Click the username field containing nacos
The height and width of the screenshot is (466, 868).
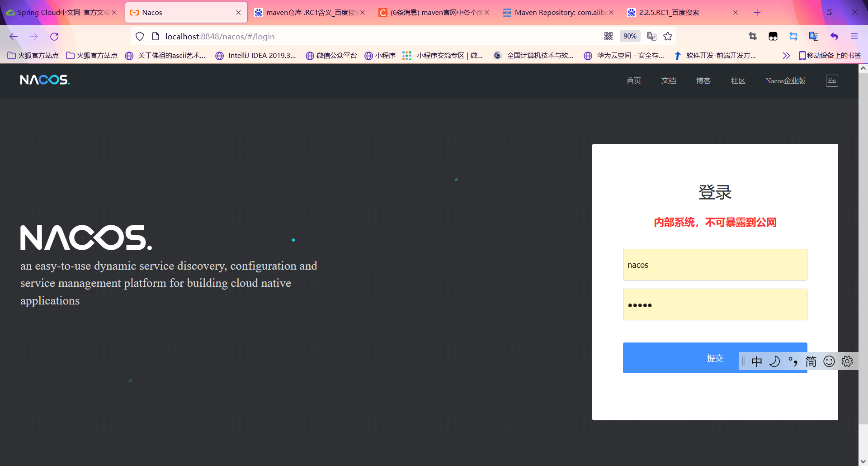[x=715, y=265]
